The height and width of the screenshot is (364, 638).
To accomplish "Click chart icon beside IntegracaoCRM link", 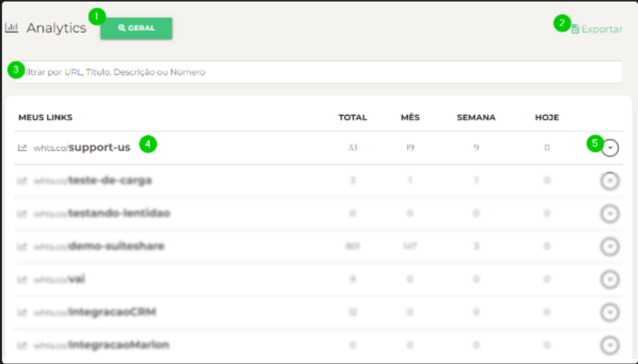I will tap(22, 312).
